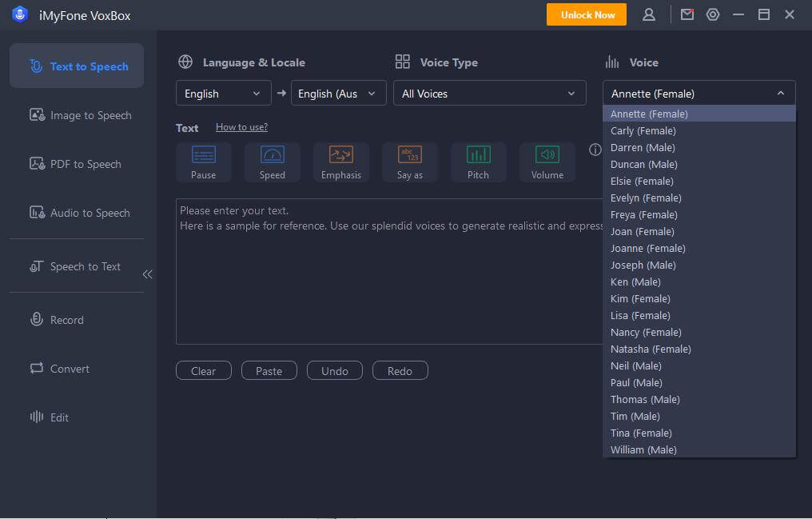Choose the Say as tool

click(410, 162)
